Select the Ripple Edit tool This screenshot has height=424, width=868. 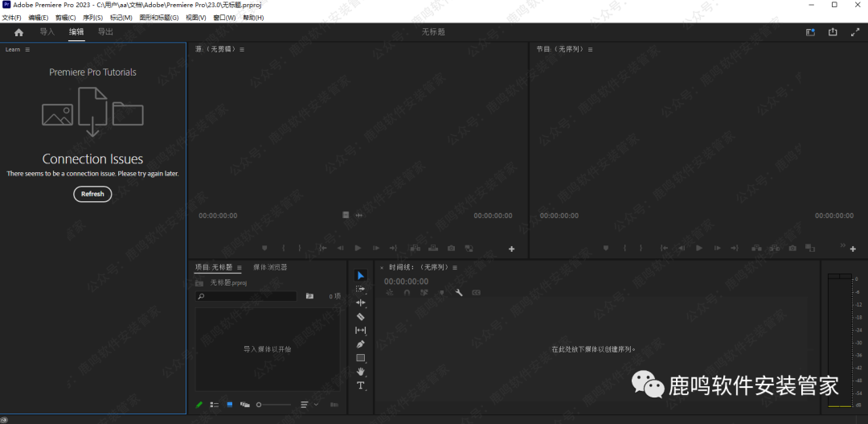coord(360,303)
